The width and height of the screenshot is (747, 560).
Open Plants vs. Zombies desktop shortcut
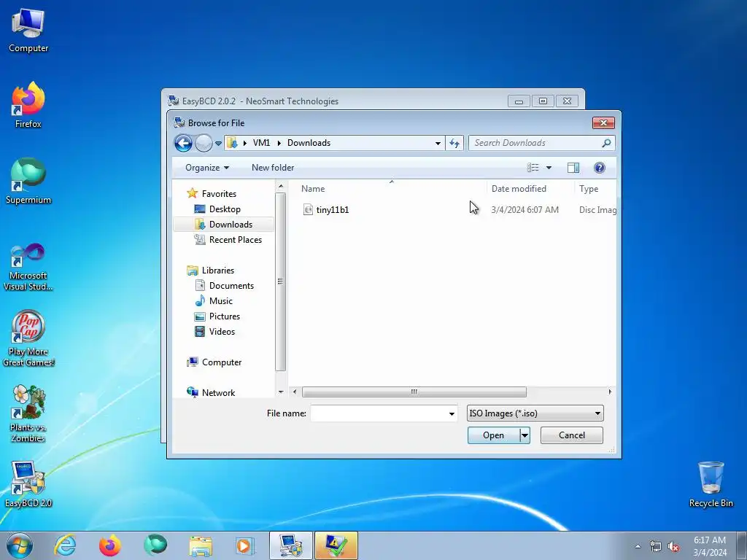click(x=28, y=413)
